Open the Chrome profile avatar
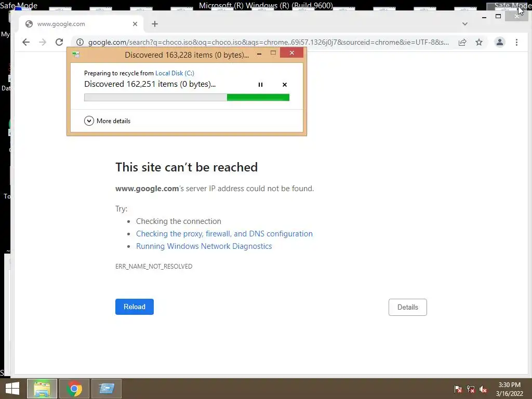532x399 pixels. click(x=500, y=42)
